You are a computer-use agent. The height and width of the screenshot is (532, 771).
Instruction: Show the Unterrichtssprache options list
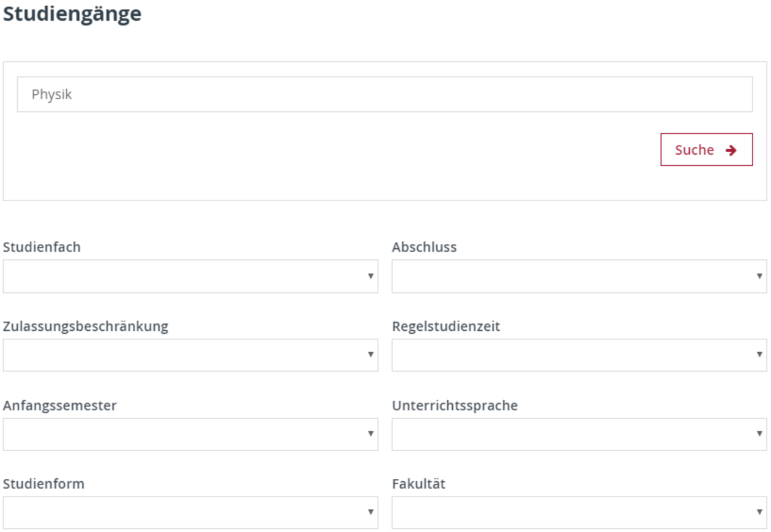pos(579,434)
